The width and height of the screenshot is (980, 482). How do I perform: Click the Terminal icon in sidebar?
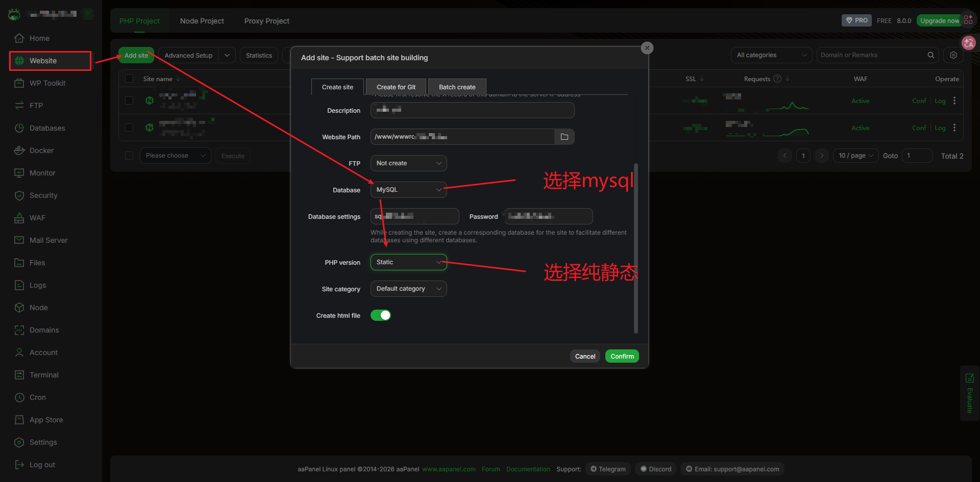tap(19, 375)
